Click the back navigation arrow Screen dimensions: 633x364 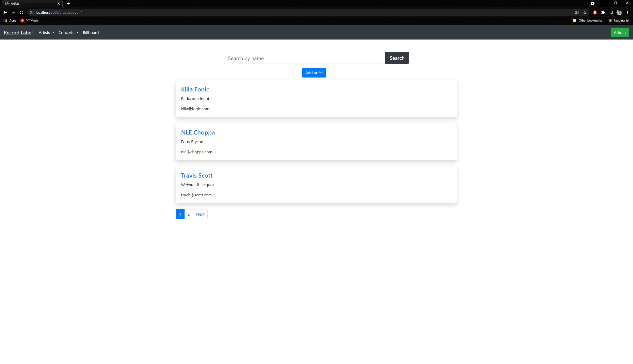[x=5, y=12]
